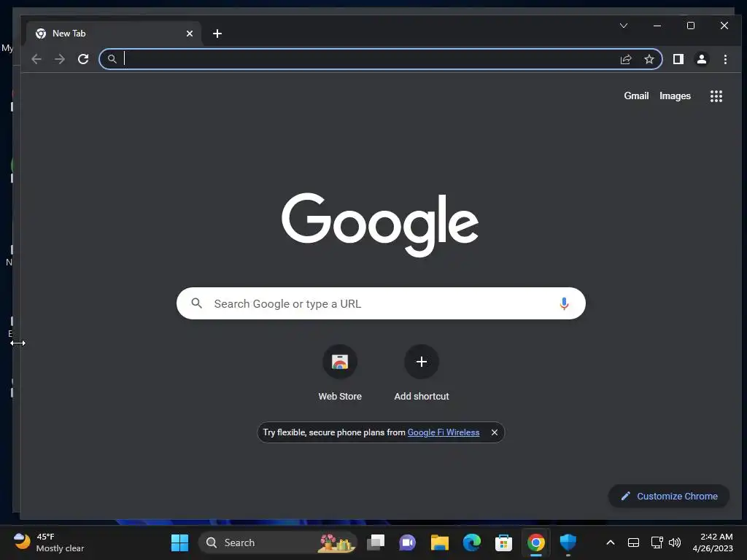
Task: Open Microsoft Store from taskbar
Action: (503, 542)
